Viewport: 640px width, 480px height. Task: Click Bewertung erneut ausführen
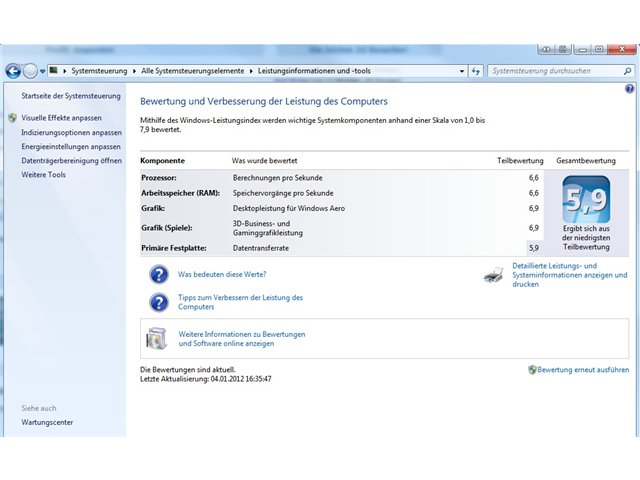coord(583,370)
